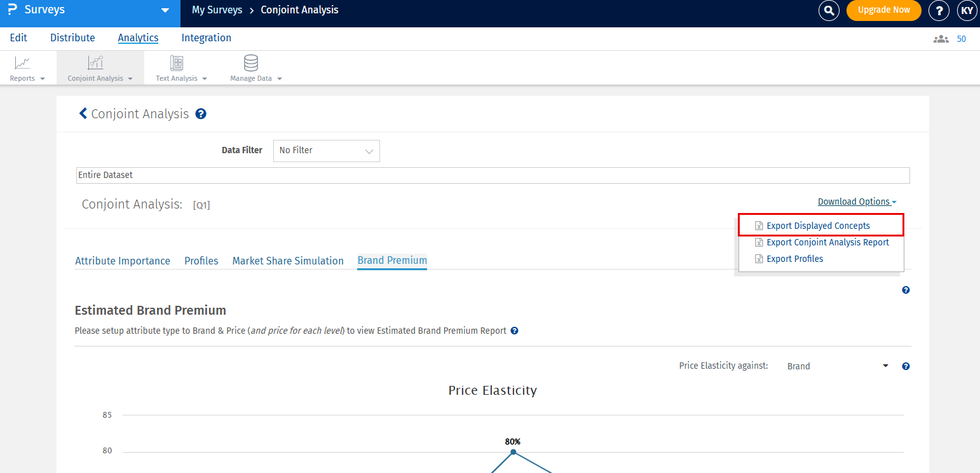Image resolution: width=980 pixels, height=473 pixels.
Task: Click the KY user avatar
Action: point(967,10)
